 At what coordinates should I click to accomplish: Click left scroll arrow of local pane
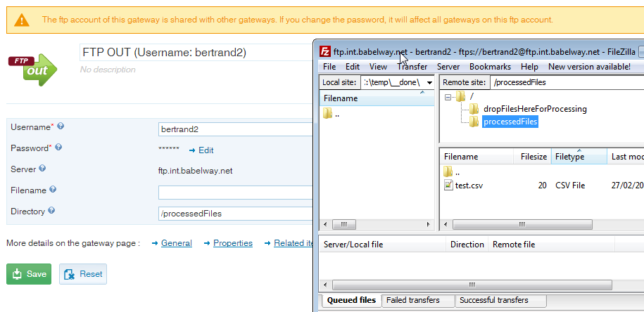(325, 225)
